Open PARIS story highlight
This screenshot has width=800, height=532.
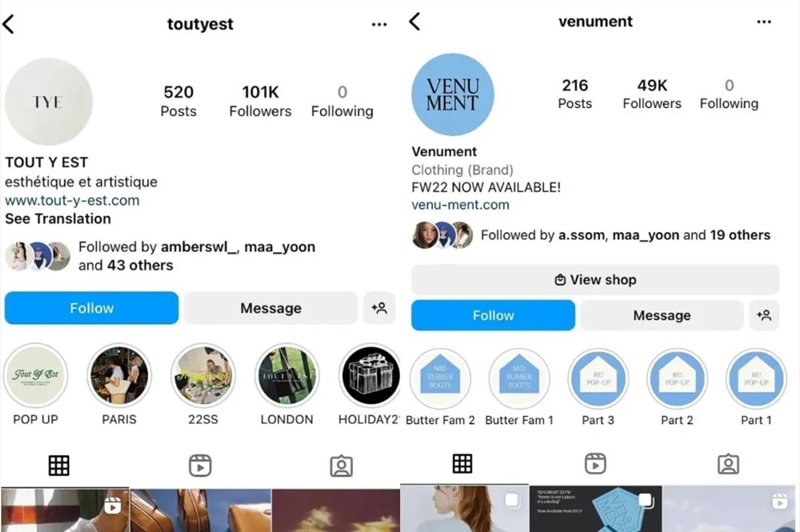point(119,376)
